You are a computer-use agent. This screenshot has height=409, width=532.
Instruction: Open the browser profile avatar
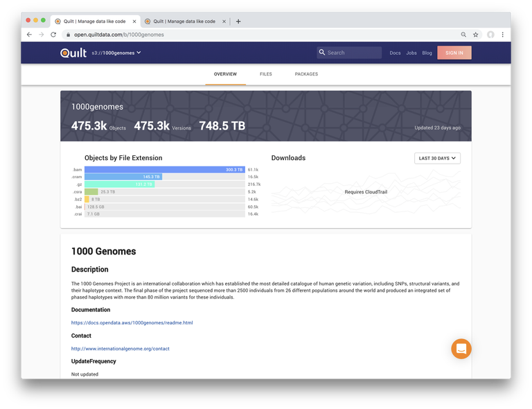point(490,35)
